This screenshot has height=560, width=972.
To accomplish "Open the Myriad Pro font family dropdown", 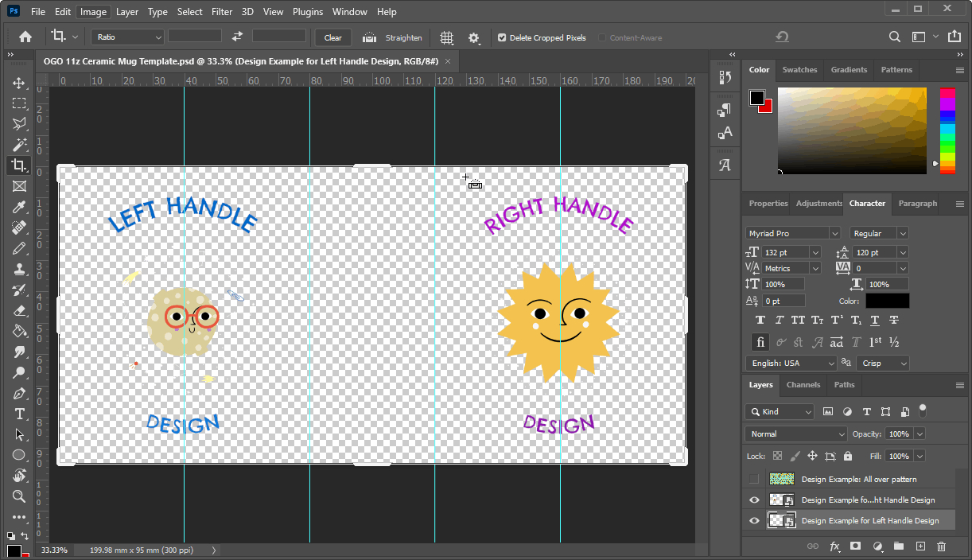I will pyautogui.click(x=792, y=233).
